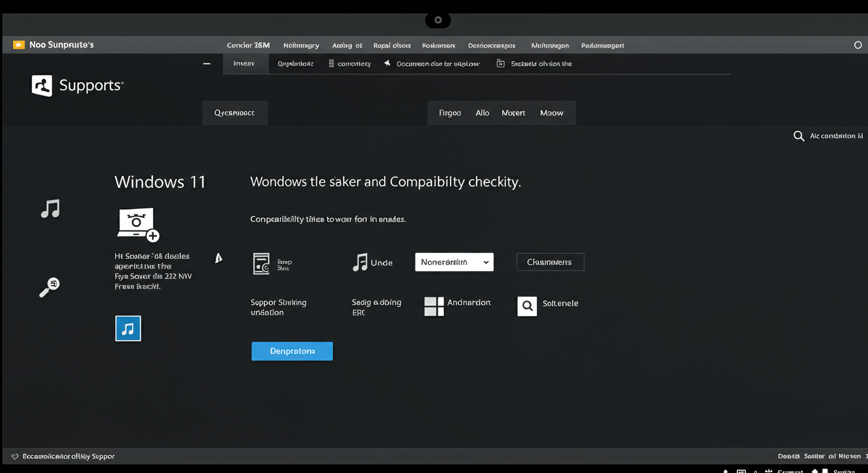
Task: Click the 'Conpeatibility tines' subtitle text
Action: (x=328, y=219)
